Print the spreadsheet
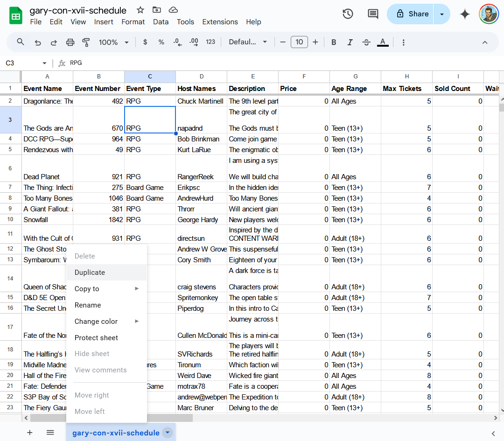This screenshot has height=441, width=504. click(x=70, y=42)
